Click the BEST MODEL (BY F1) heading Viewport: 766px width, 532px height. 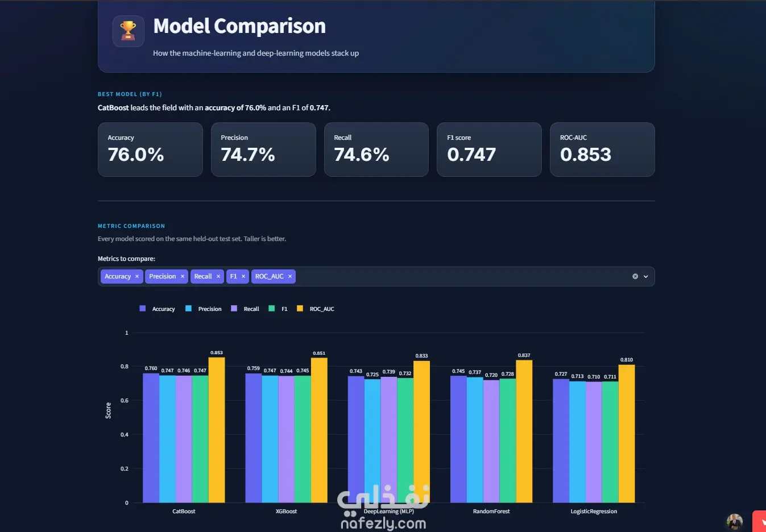click(130, 94)
